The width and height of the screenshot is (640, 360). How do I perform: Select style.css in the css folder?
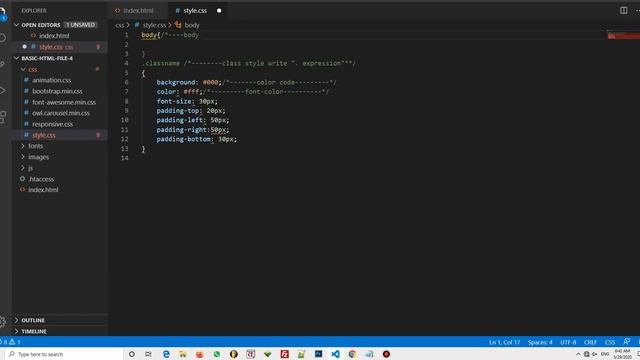(60, 135)
